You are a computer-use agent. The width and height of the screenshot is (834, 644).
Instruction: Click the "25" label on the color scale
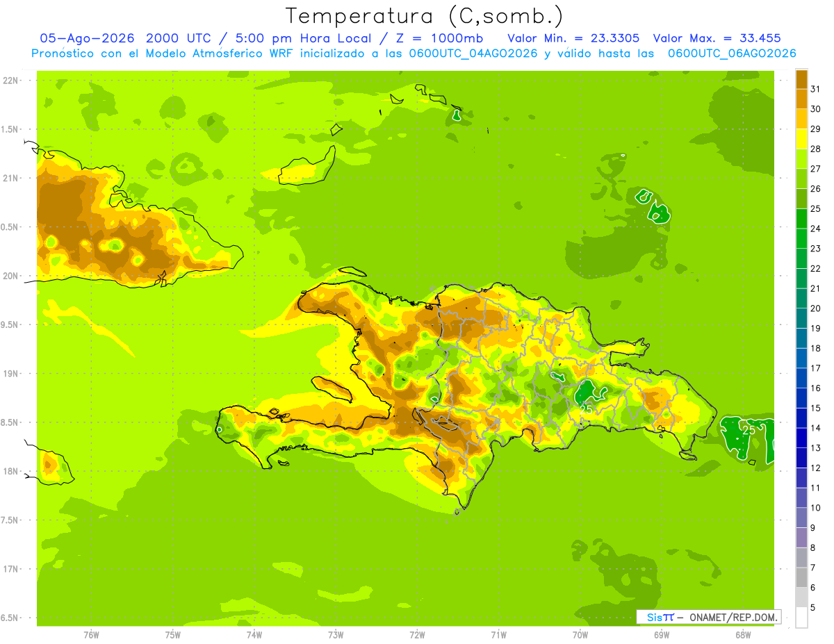(x=816, y=209)
